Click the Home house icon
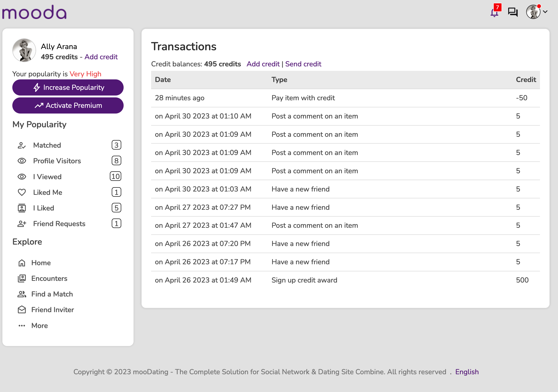The width and height of the screenshot is (558, 392). [x=22, y=263]
